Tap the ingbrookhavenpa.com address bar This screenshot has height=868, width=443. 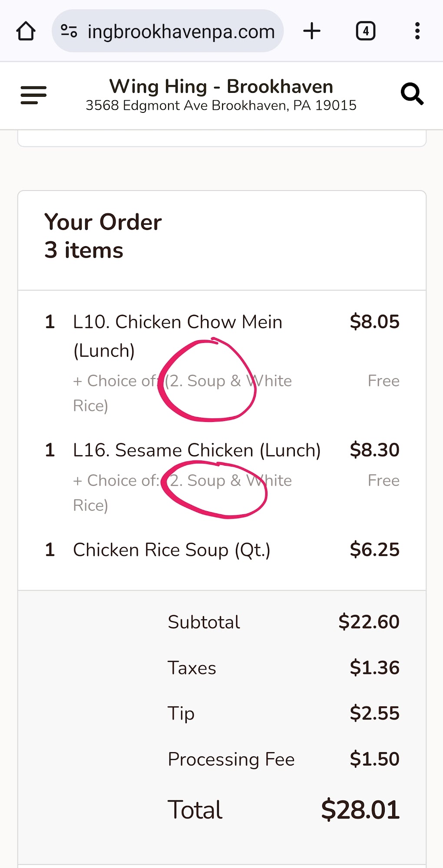coord(168,31)
